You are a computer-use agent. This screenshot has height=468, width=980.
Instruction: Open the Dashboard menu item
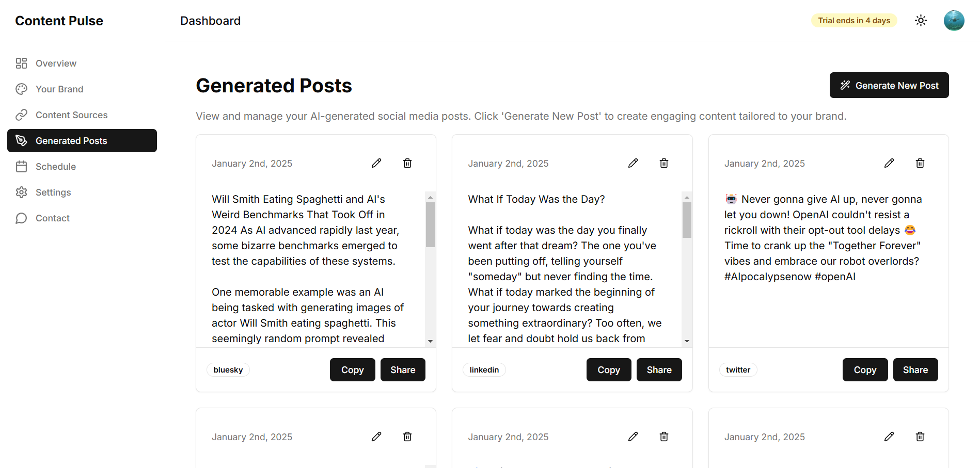(x=210, y=21)
